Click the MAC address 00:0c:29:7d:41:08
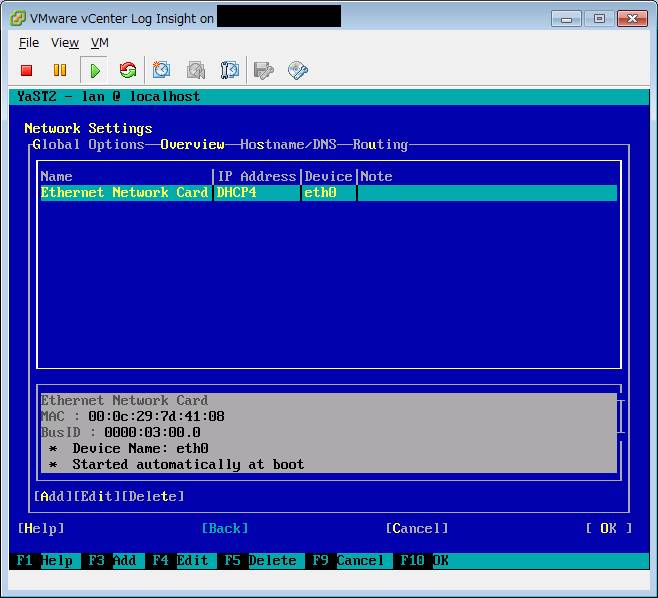The width and height of the screenshot is (658, 598). pyautogui.click(x=156, y=416)
